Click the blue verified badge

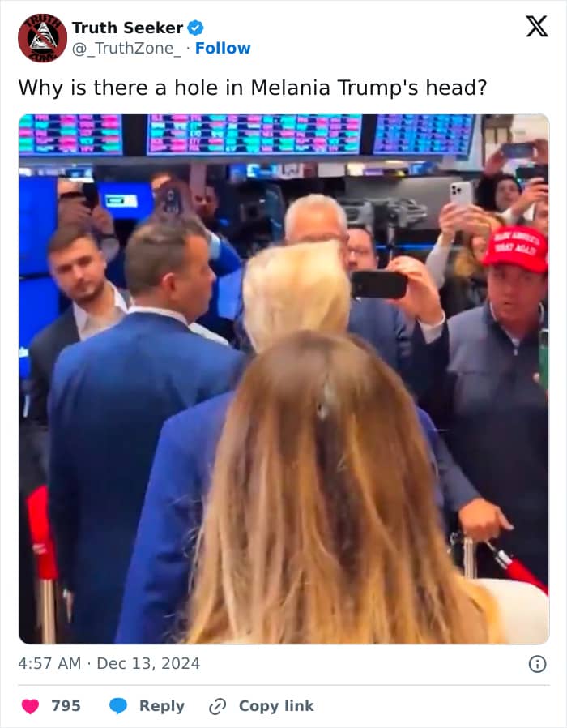(x=195, y=28)
